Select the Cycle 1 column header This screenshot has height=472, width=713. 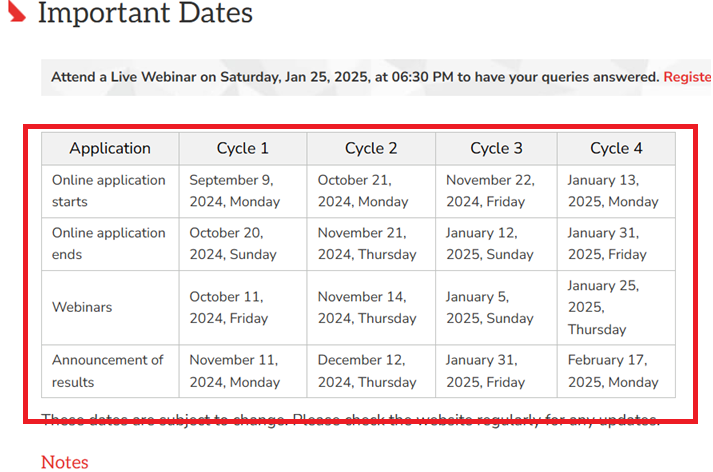click(243, 149)
